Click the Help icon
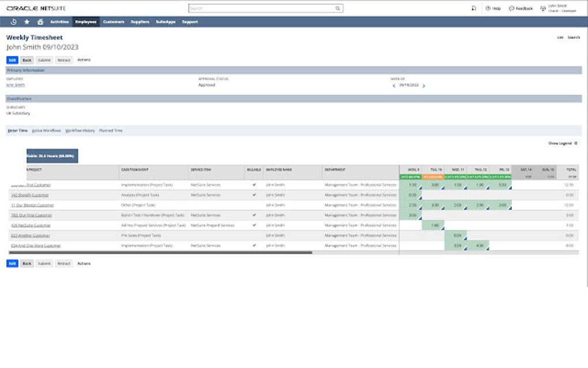 [489, 8]
